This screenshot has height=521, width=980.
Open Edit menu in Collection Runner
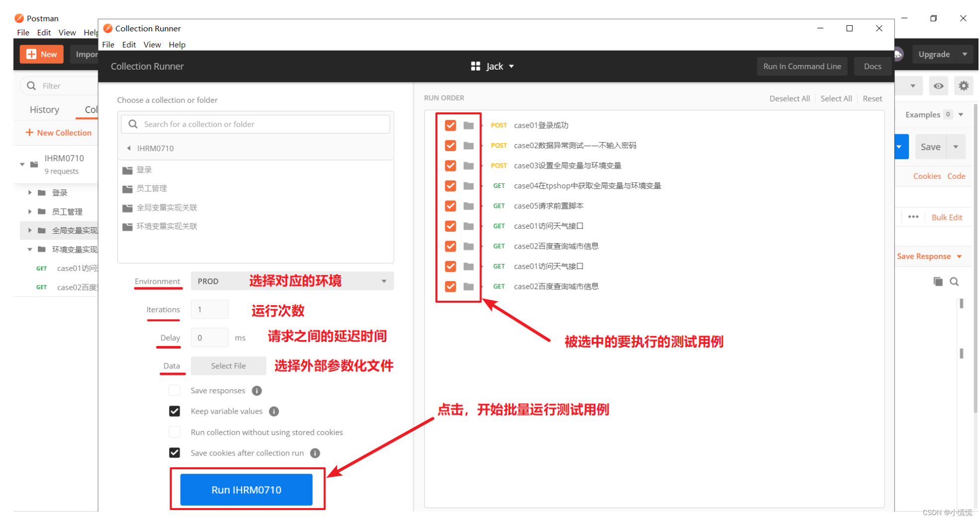pyautogui.click(x=129, y=45)
